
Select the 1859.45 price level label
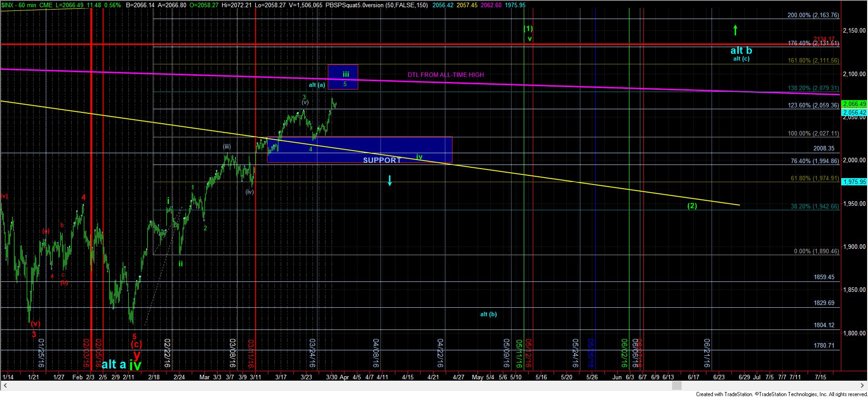point(824,277)
